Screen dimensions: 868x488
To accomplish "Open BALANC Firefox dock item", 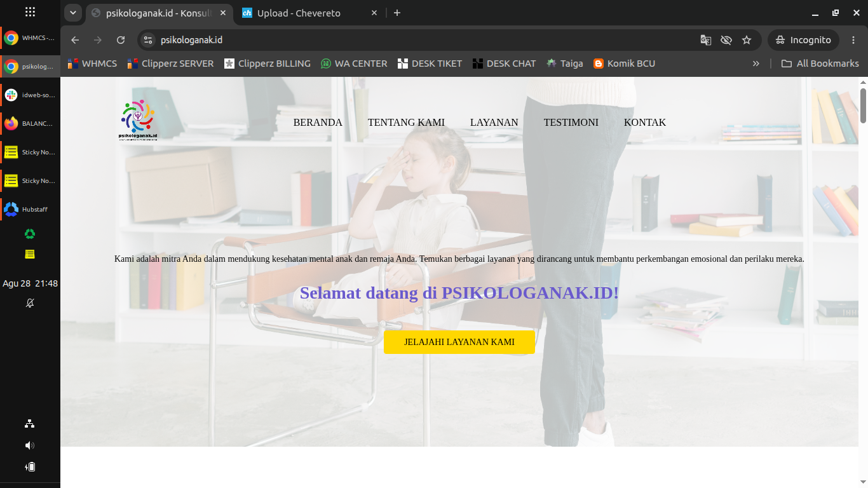I will pyautogui.click(x=30, y=123).
